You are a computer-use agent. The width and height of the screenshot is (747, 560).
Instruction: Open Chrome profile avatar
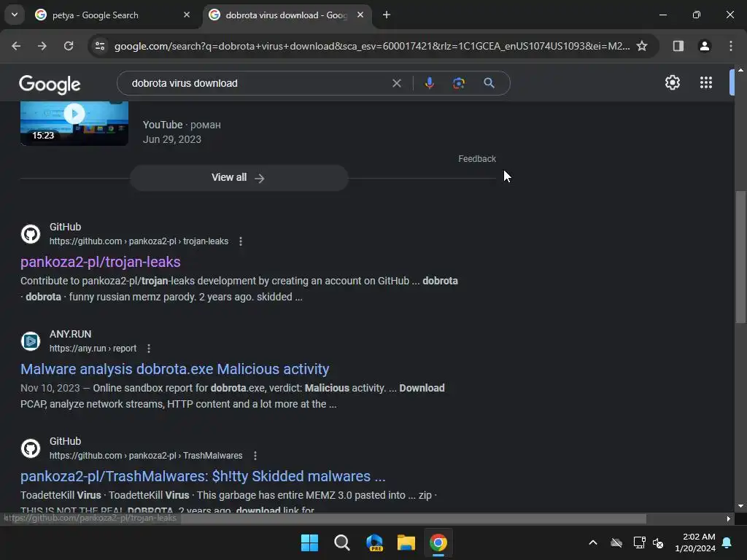point(704,46)
